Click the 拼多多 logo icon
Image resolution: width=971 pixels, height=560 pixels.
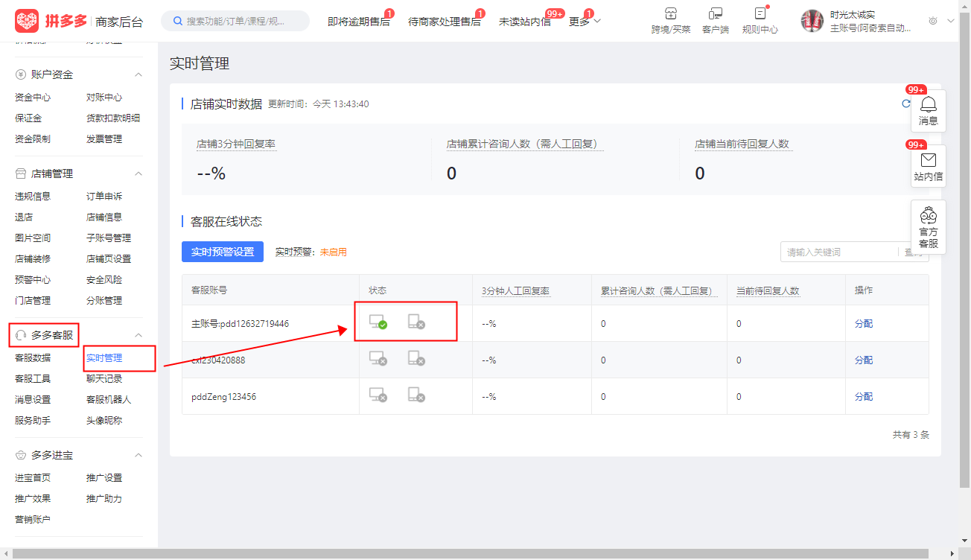tap(27, 21)
